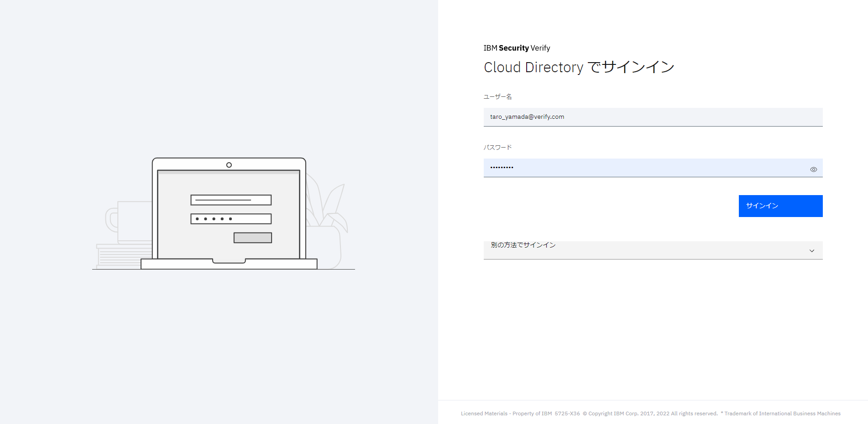Click the laptop sign-in illustration
This screenshot has width=868, height=424.
(x=224, y=213)
